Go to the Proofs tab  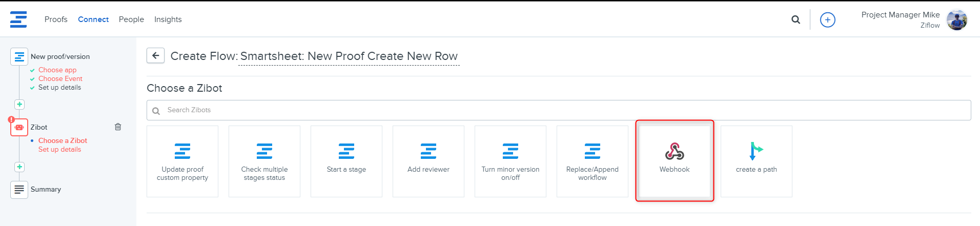tap(56, 19)
